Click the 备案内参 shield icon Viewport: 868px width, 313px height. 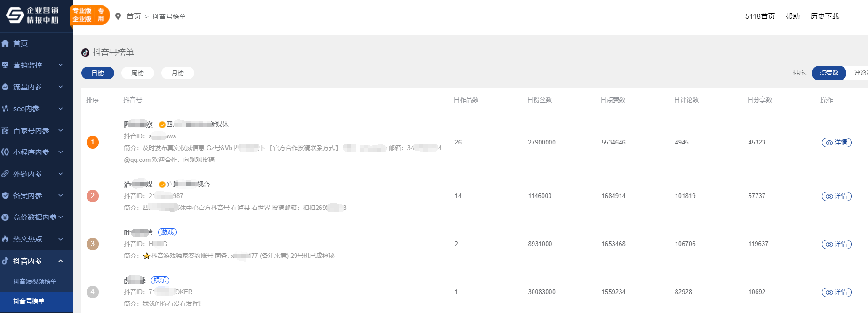click(6, 195)
